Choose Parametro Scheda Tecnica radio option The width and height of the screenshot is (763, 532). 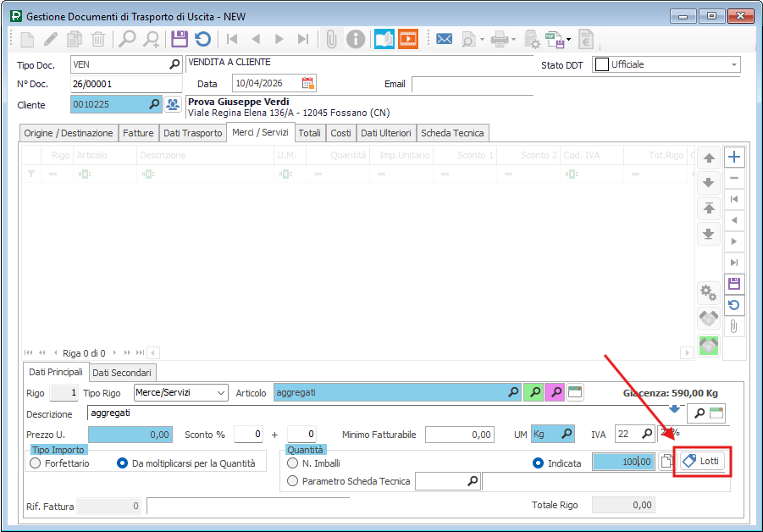293,481
